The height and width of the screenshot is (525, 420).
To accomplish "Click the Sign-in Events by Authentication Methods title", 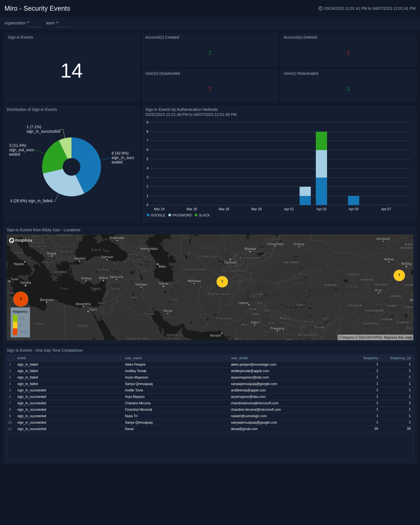I will [181, 109].
